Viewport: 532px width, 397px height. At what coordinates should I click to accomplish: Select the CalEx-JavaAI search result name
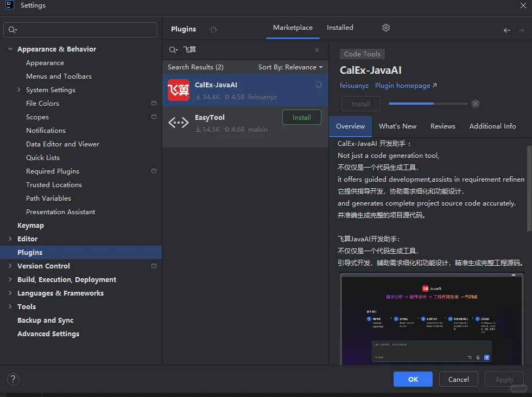[x=216, y=85]
